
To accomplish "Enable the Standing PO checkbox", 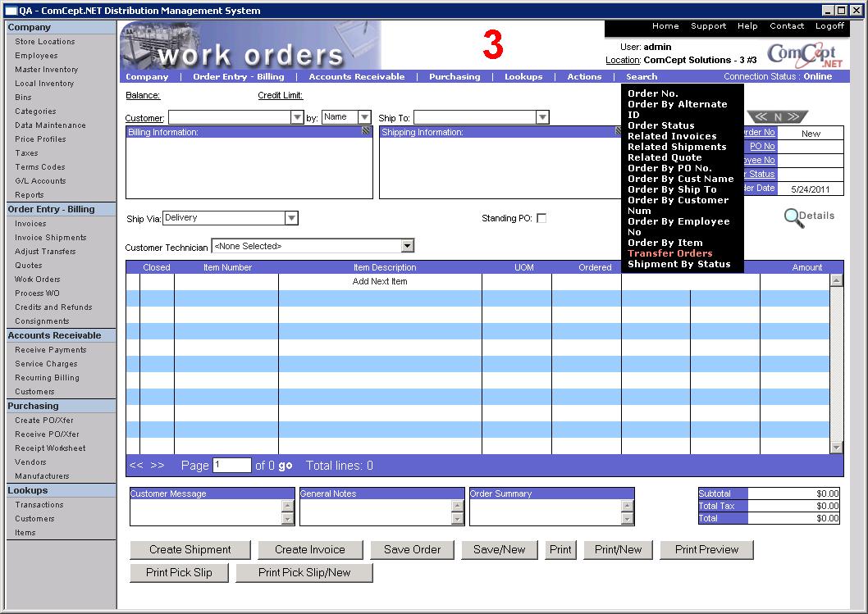I will (x=541, y=218).
